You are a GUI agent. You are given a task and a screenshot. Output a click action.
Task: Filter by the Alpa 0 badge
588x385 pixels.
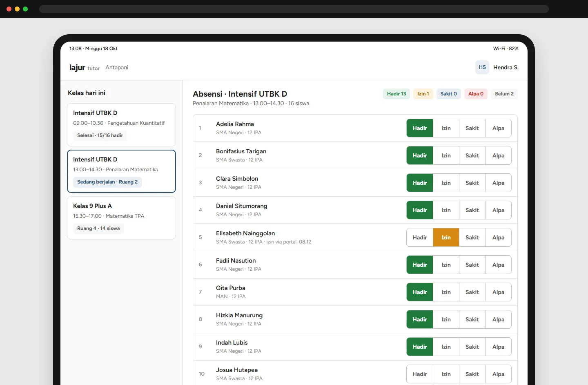point(476,94)
